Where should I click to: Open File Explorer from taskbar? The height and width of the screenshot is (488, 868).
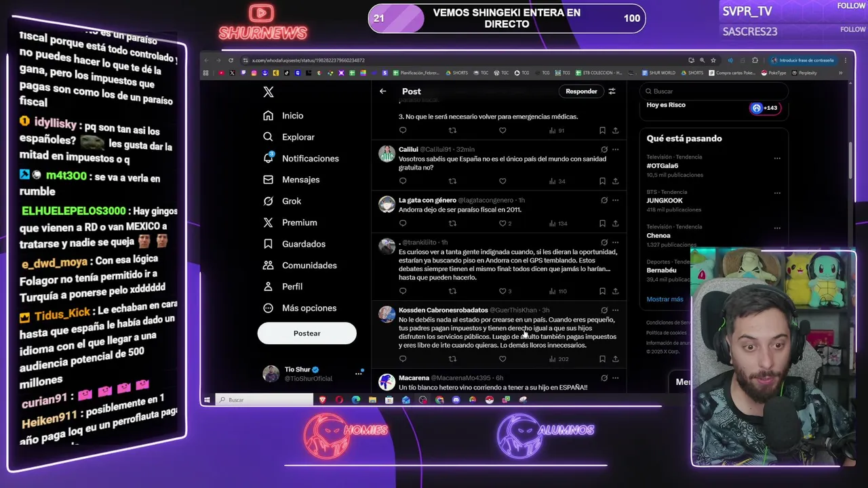click(372, 400)
